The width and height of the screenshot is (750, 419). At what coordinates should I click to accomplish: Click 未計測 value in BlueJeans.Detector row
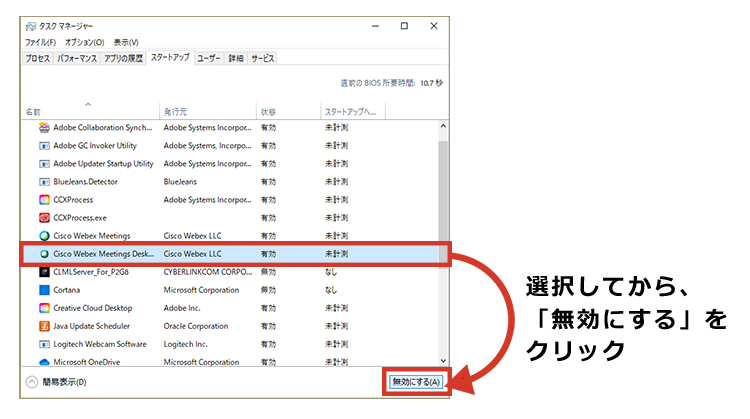[337, 182]
